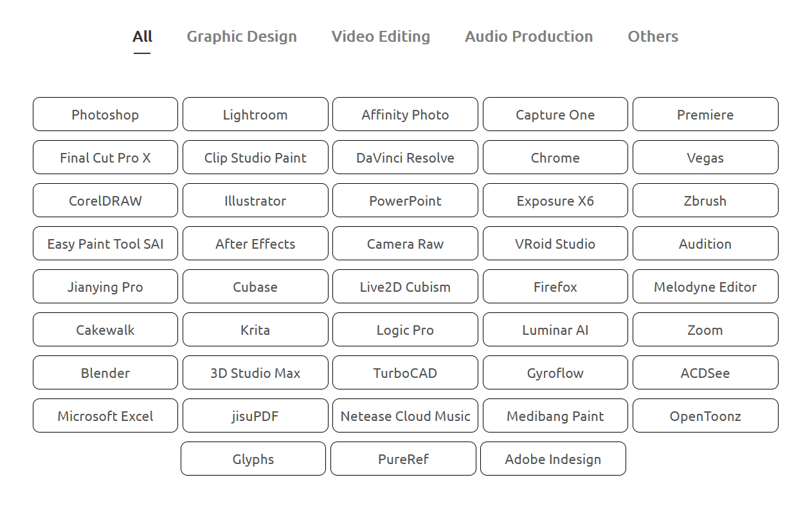Pick Melodyne Editor
The height and width of the screenshot is (518, 812).
(x=705, y=287)
